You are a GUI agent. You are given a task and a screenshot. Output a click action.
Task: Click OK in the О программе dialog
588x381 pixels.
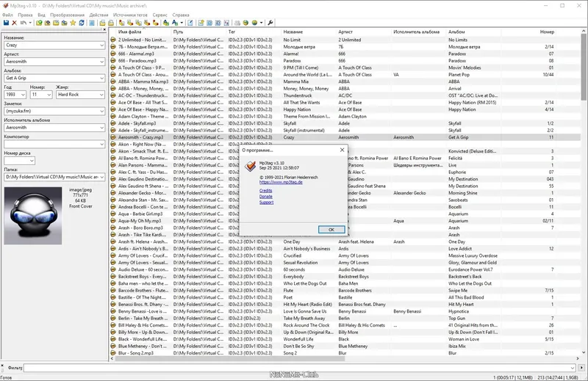(x=331, y=229)
